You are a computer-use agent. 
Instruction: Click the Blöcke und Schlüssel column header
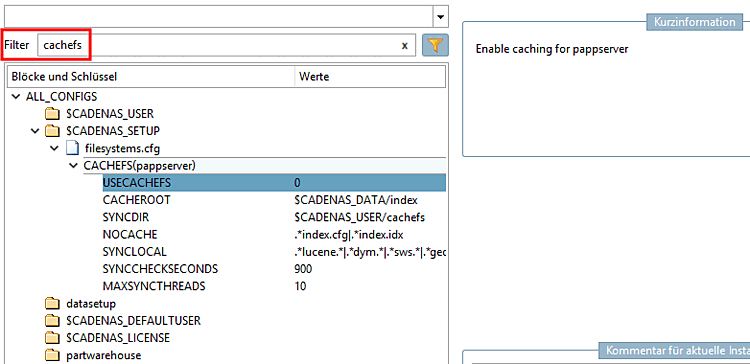pos(151,76)
